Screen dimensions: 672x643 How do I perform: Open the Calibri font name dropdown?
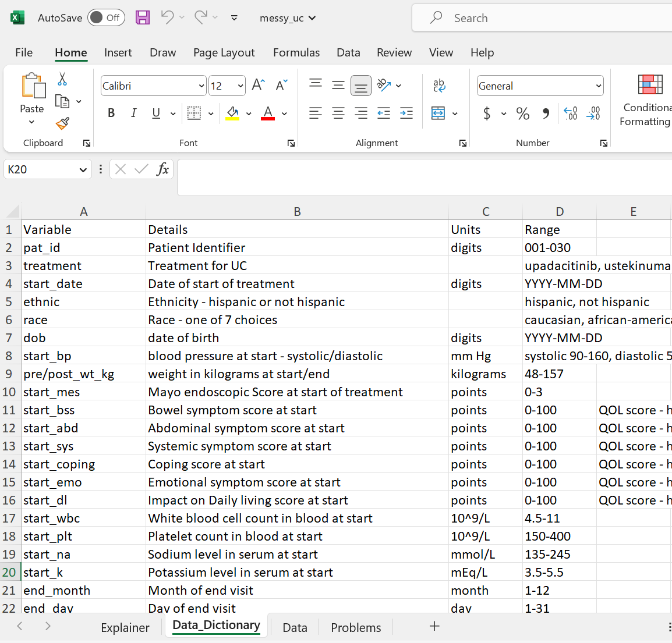click(201, 86)
